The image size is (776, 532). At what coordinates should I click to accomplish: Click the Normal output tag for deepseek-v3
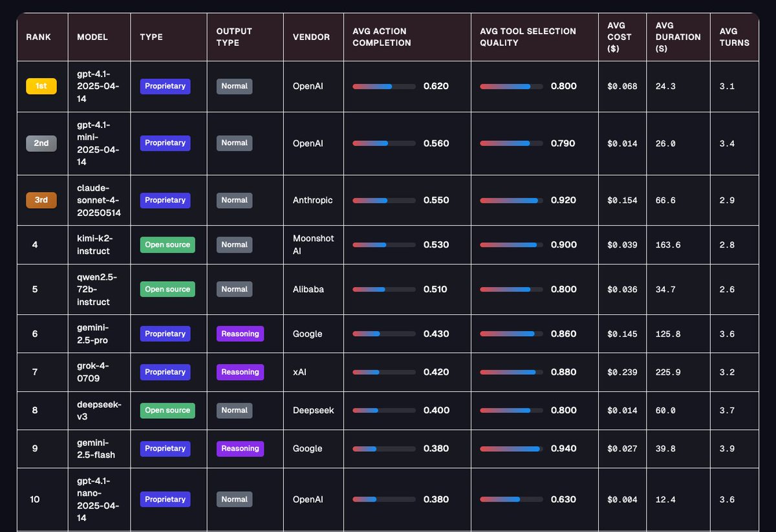coord(234,410)
